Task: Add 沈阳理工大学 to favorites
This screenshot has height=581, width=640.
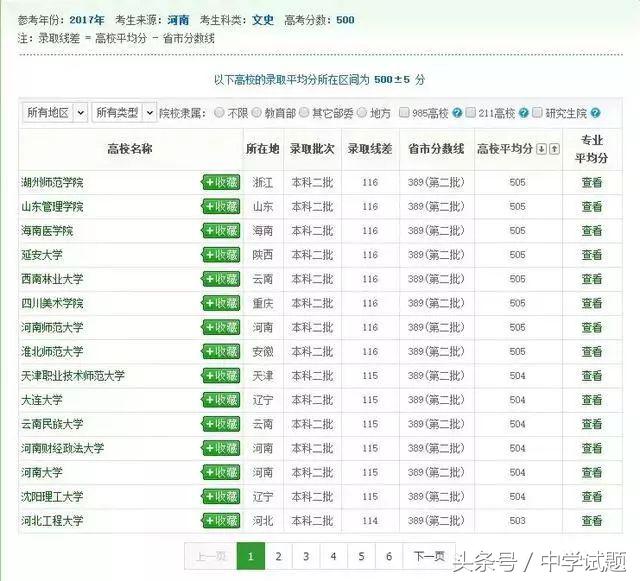Action: point(220,496)
